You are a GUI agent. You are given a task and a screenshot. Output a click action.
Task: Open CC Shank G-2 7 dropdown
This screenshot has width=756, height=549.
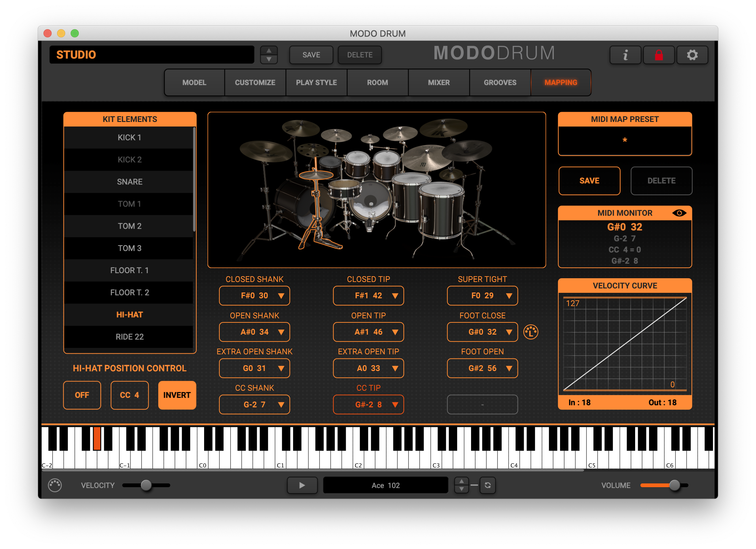click(254, 405)
